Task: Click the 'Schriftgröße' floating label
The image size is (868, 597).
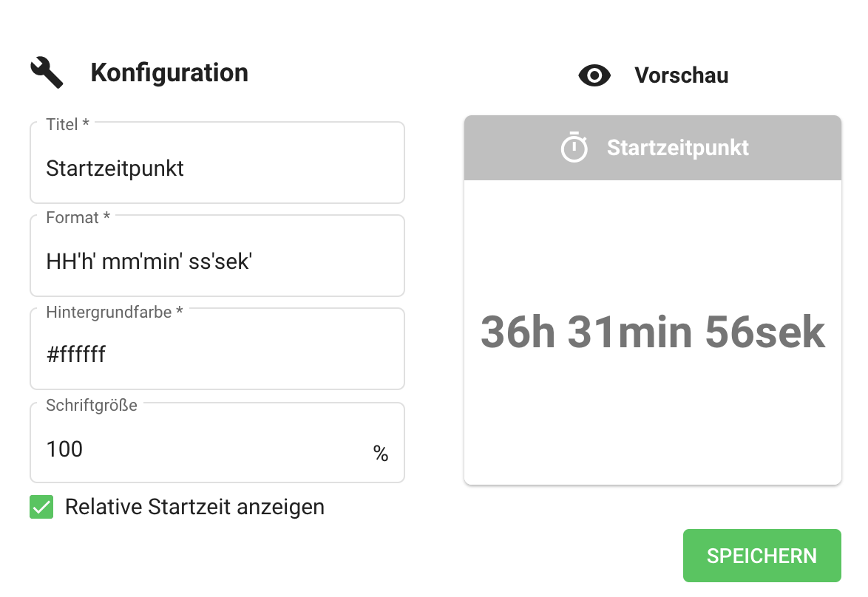Action: click(91, 406)
